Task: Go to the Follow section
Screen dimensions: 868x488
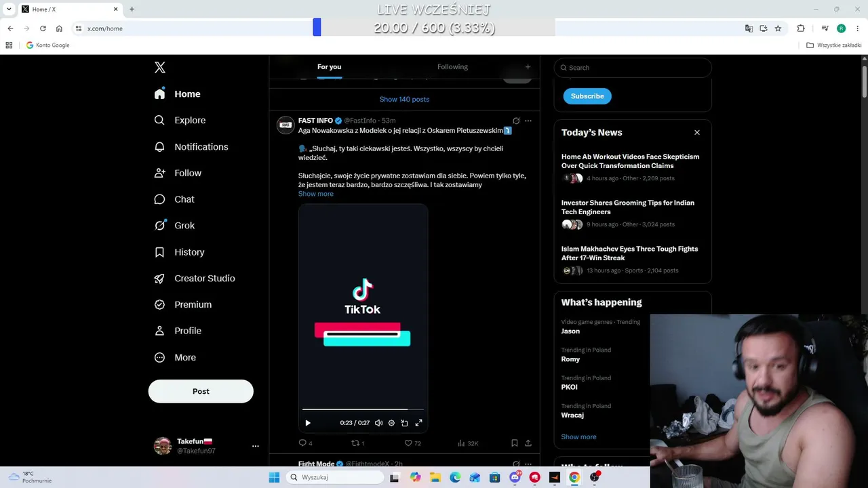Action: [178, 173]
